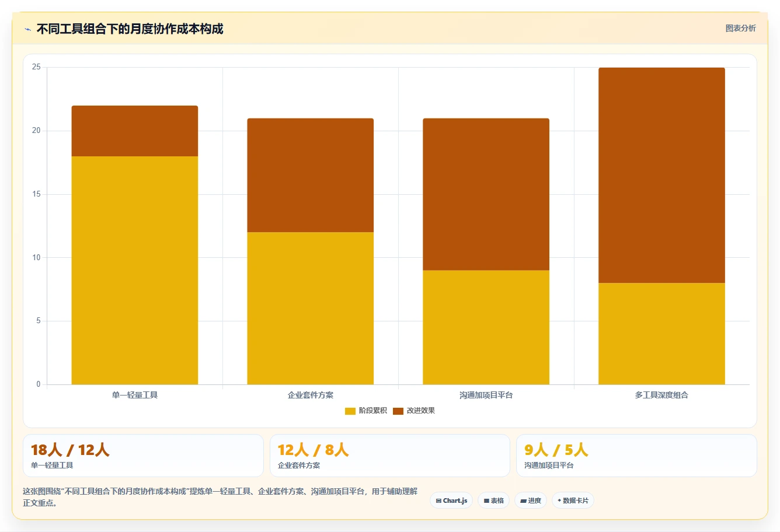Viewport: 780px width, 532px height.
Task: Click the yellow segment of 沟通加项目平台 bar
Action: [x=486, y=327]
